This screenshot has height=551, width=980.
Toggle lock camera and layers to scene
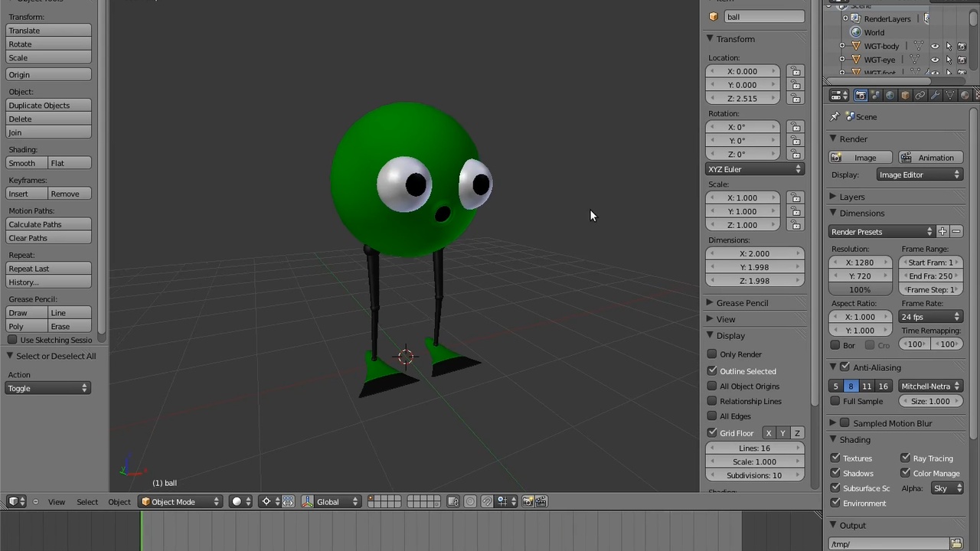tap(453, 502)
